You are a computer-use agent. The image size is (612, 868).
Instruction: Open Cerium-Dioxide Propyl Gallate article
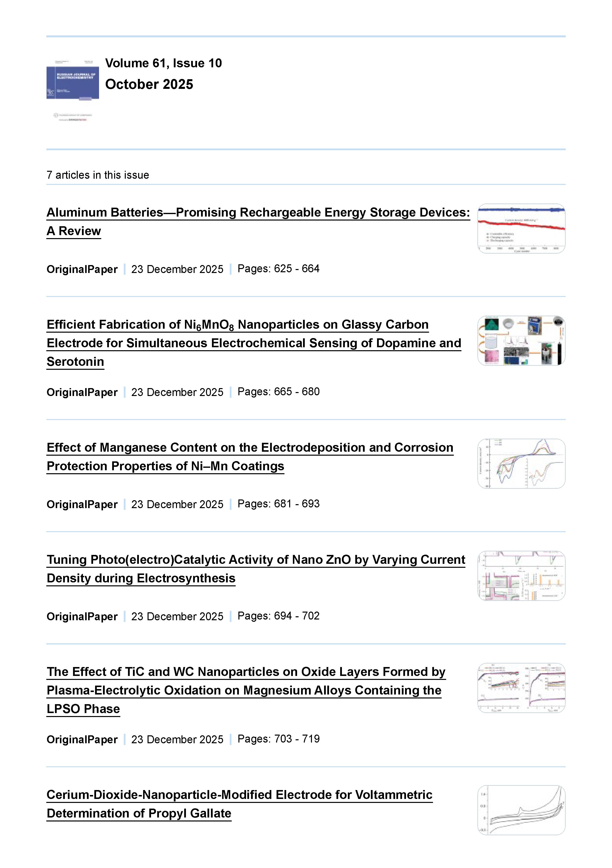[239, 795]
